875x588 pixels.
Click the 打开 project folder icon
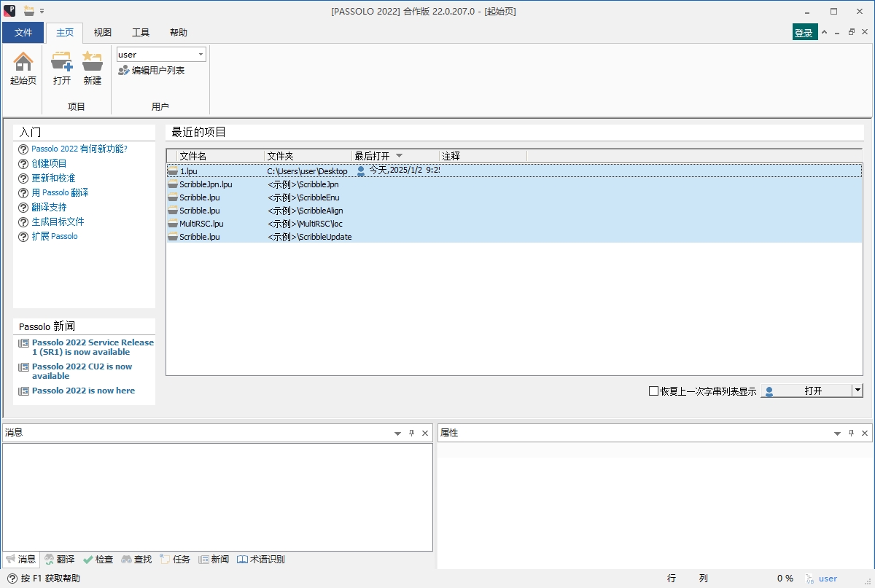62,62
